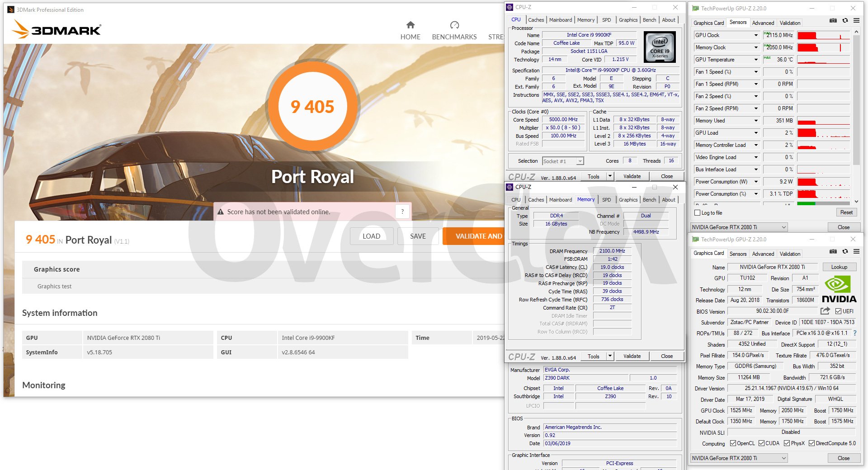Viewport: 868px width, 470px height.
Task: Click the blue question mark next to Bus Interface
Action: click(x=854, y=333)
